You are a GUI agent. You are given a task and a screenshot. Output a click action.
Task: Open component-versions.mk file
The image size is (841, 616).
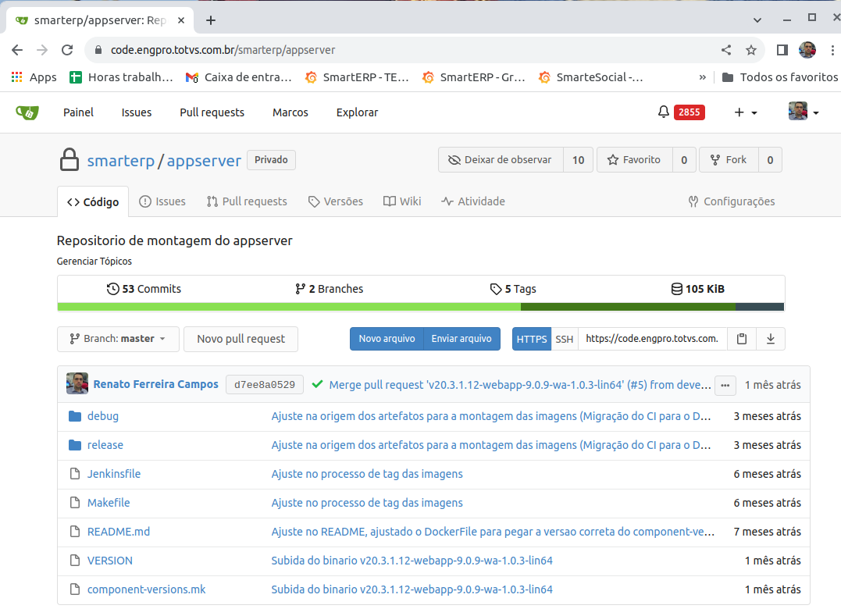(147, 589)
